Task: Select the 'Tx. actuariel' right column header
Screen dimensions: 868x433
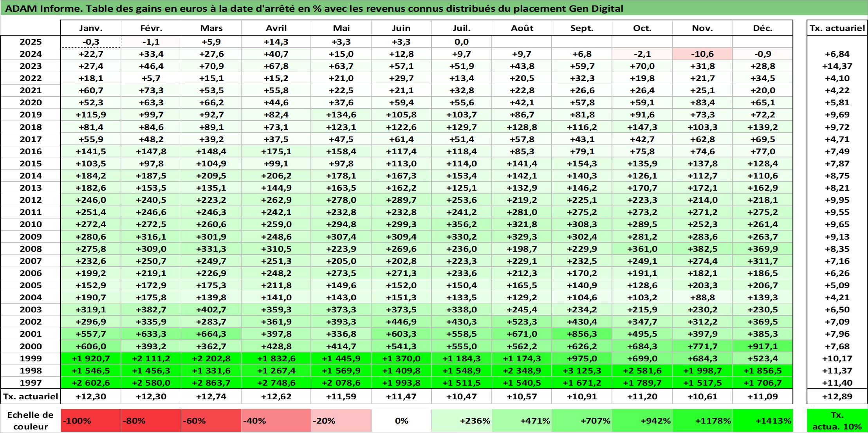Action: coord(837,28)
